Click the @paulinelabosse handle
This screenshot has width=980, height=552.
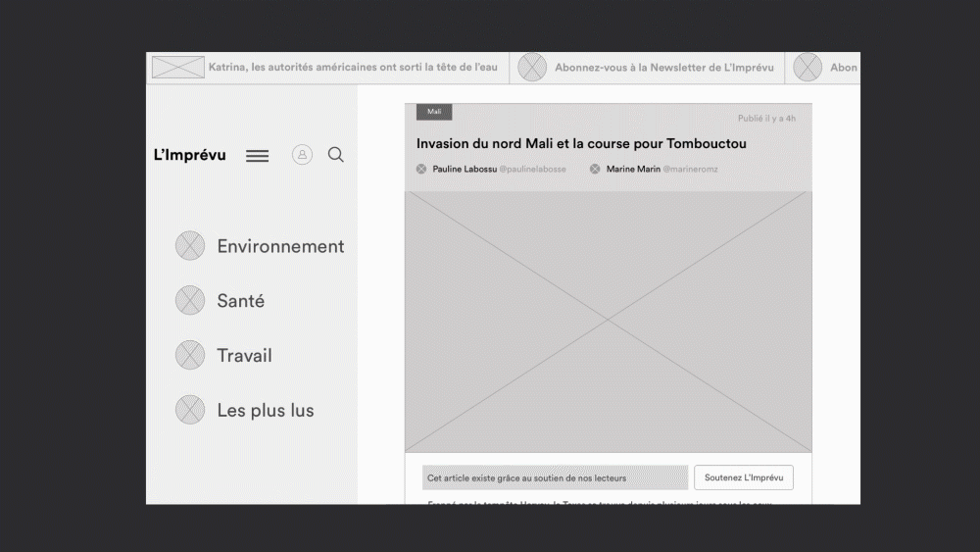(532, 169)
